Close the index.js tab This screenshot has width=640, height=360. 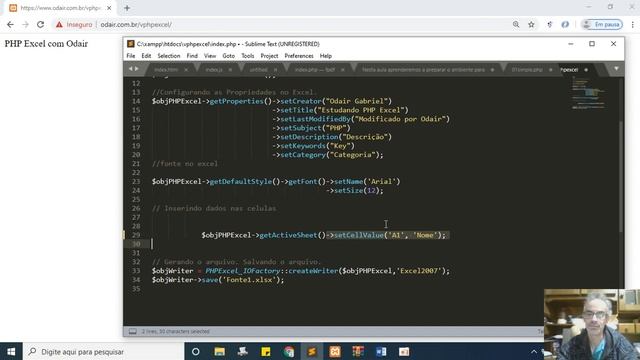coord(230,70)
